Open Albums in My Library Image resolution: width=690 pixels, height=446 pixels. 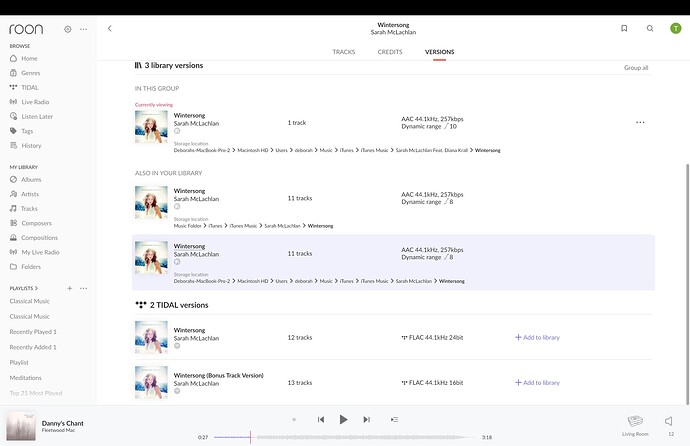tap(31, 179)
